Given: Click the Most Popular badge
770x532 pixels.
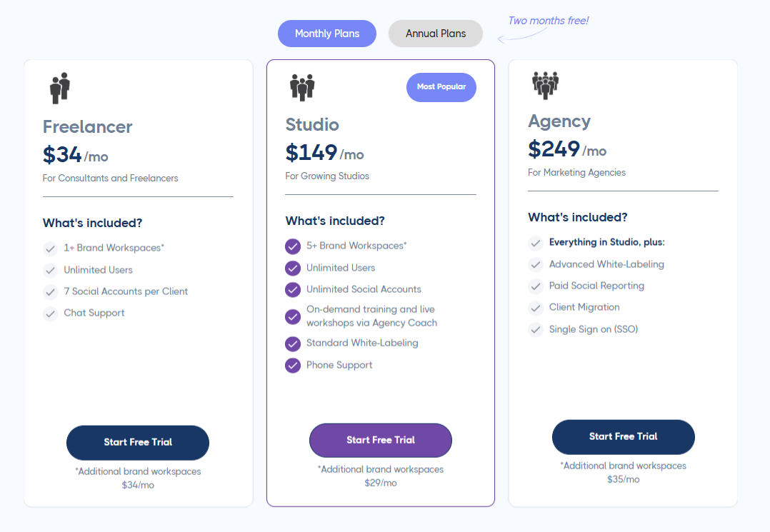Looking at the screenshot, I should [441, 86].
